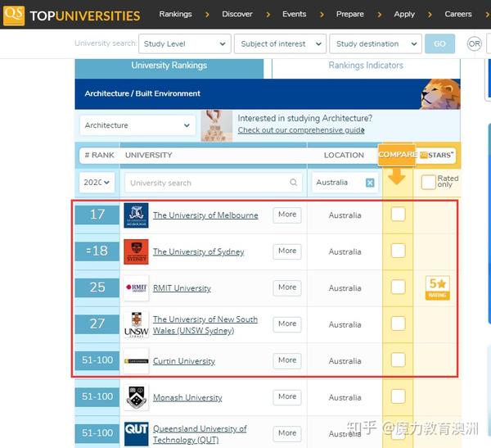
Task: Open the RMIT University link
Action: [182, 288]
